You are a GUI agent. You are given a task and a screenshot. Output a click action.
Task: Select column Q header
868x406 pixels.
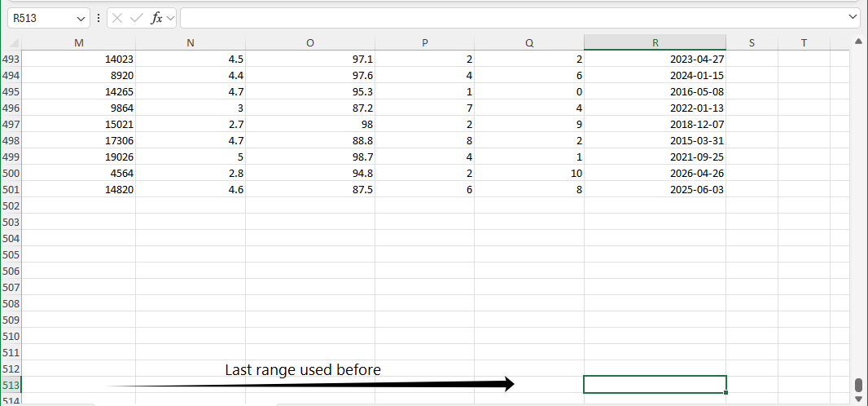[x=529, y=42]
